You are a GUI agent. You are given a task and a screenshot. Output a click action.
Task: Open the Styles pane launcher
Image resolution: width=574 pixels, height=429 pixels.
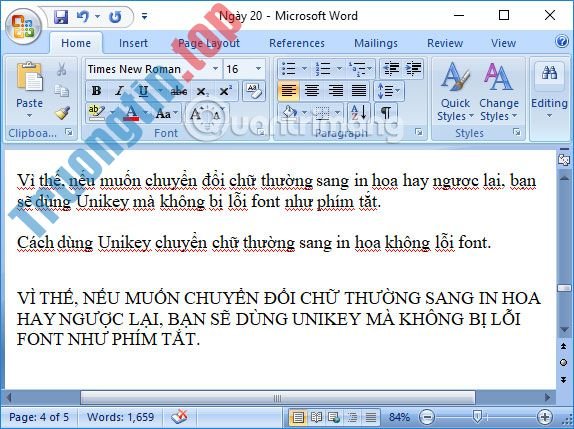point(517,132)
